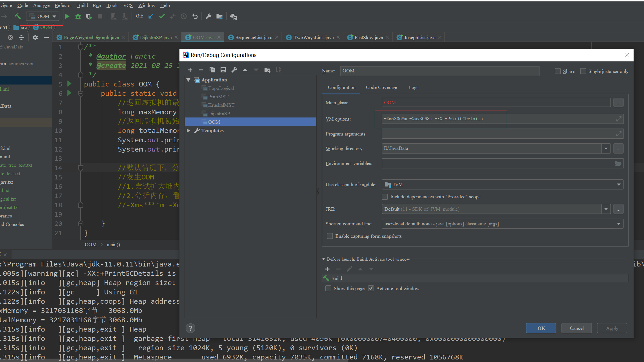Create a new folder in the configurations list
Image resolution: width=644 pixels, height=362 pixels.
[x=267, y=70]
